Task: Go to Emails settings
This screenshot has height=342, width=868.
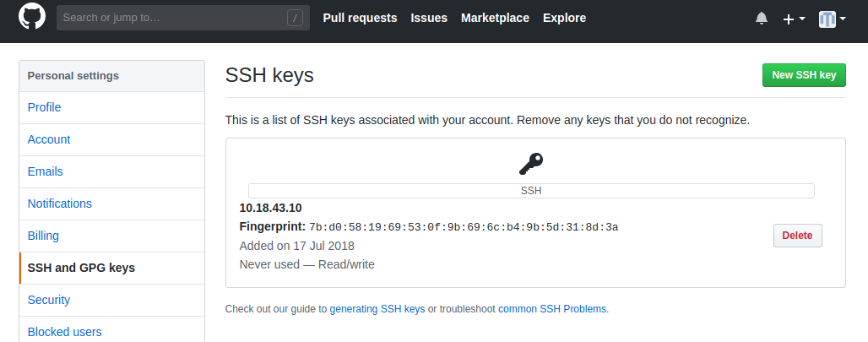Action: tap(111, 171)
